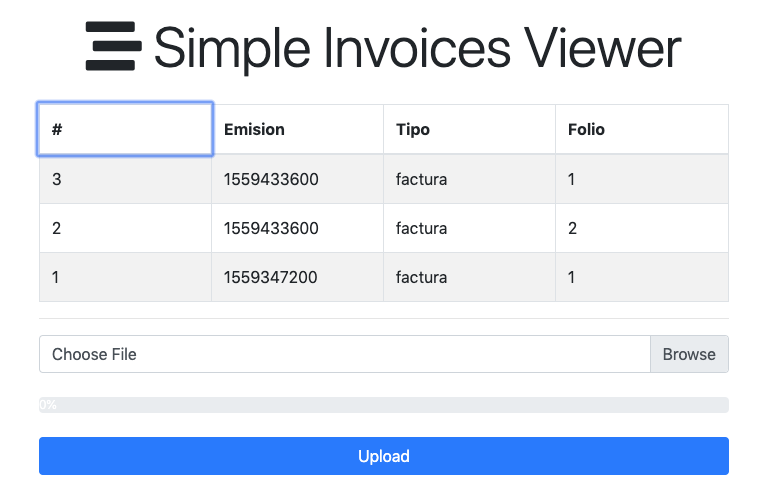The height and width of the screenshot is (502, 765).
Task: Click the stacked-bars logo icon
Action: tap(114, 46)
